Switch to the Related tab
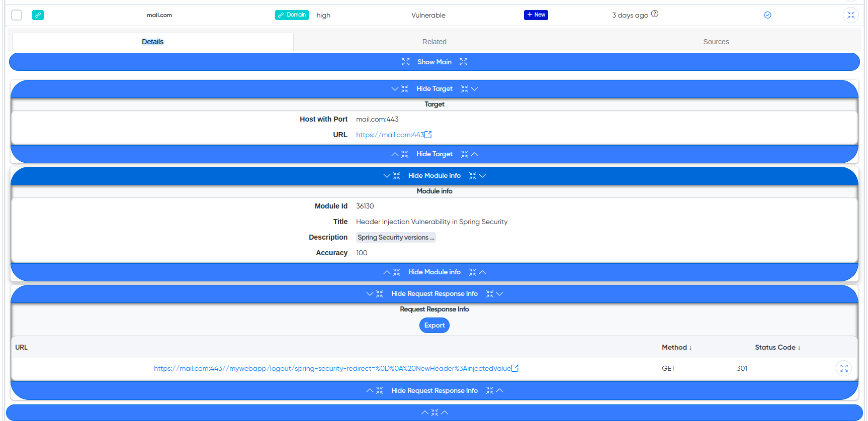The height and width of the screenshot is (421, 868). pyautogui.click(x=434, y=42)
